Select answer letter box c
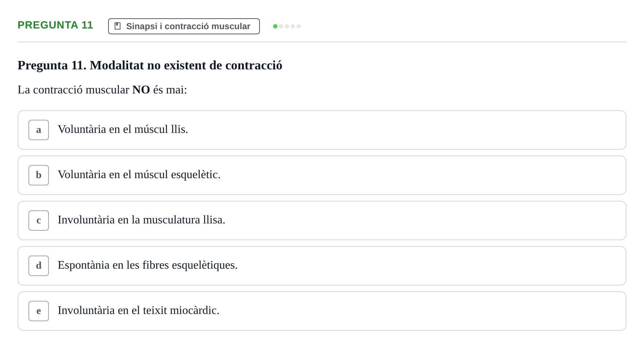Viewport: 644px width, 349px height. (x=39, y=220)
